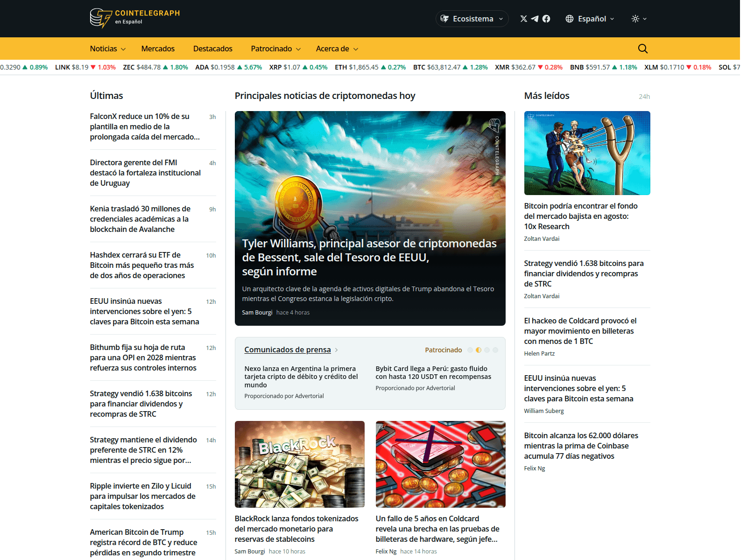This screenshot has height=560, width=747.
Task: Open the FalconX reduce un 10% article
Action: (145, 126)
